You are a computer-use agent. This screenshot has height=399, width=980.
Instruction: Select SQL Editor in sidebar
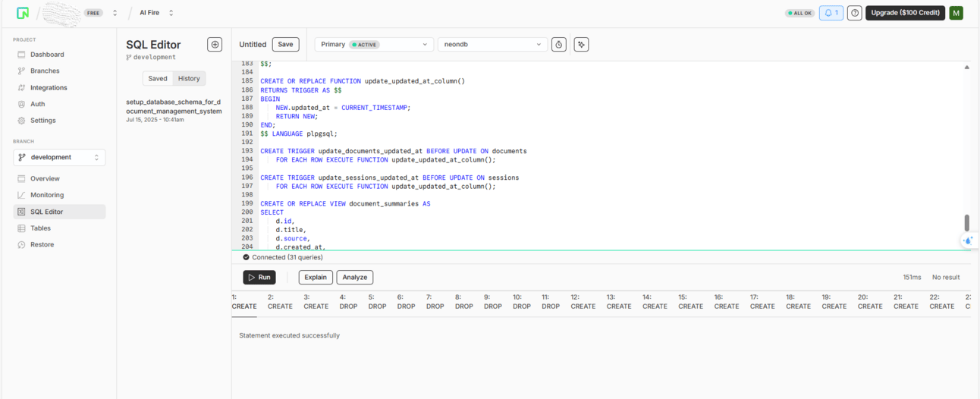[59, 212]
